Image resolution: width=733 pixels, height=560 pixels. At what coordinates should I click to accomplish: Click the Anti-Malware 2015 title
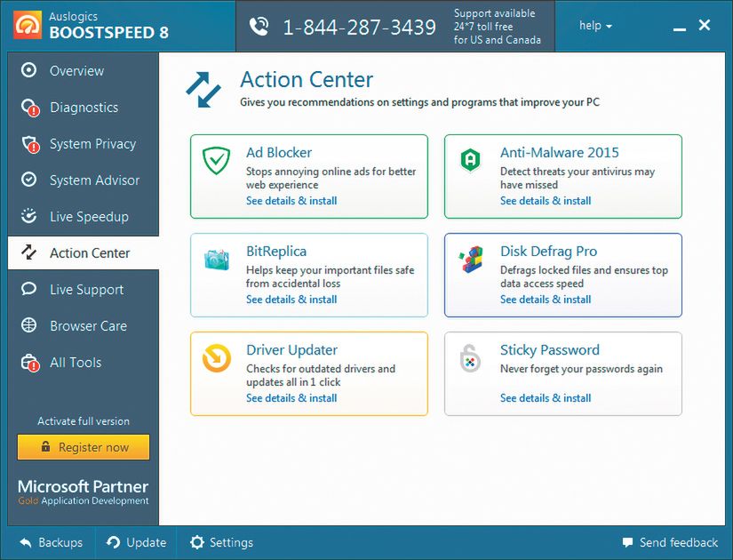point(559,153)
